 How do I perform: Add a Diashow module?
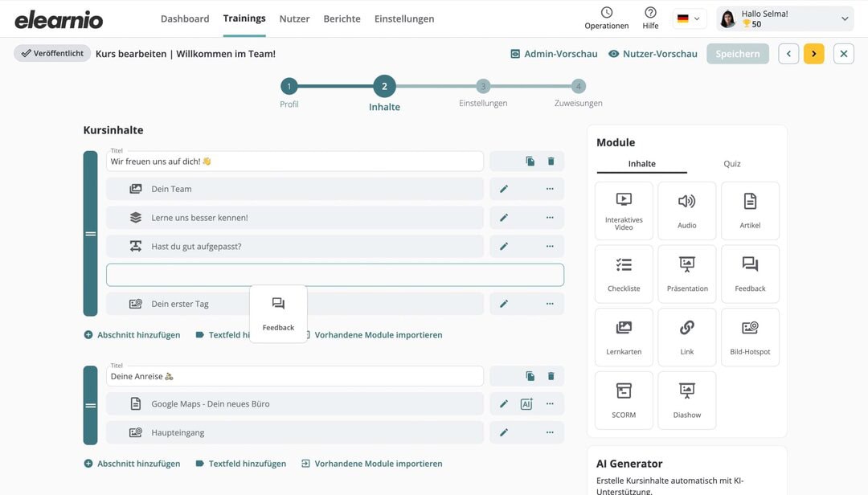(687, 400)
